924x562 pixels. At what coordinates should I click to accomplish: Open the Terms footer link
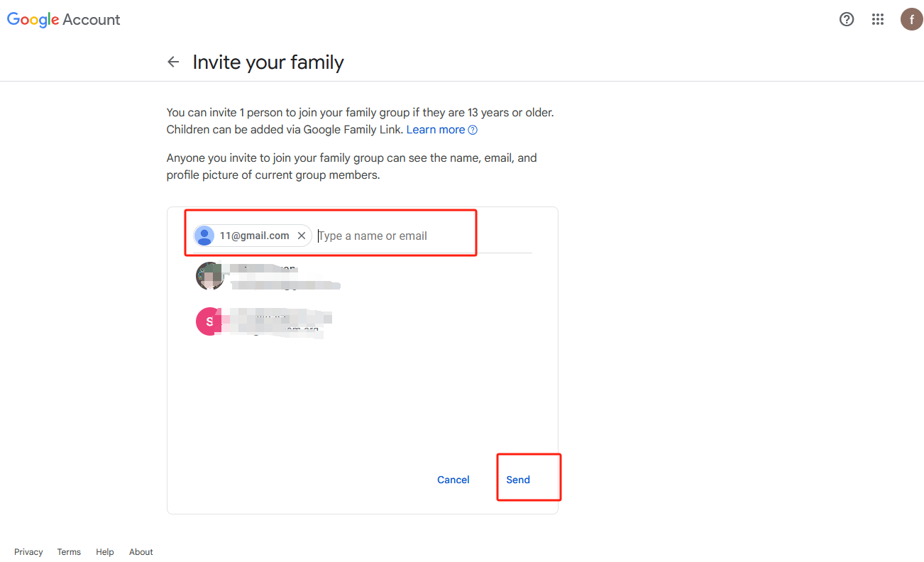(x=69, y=552)
